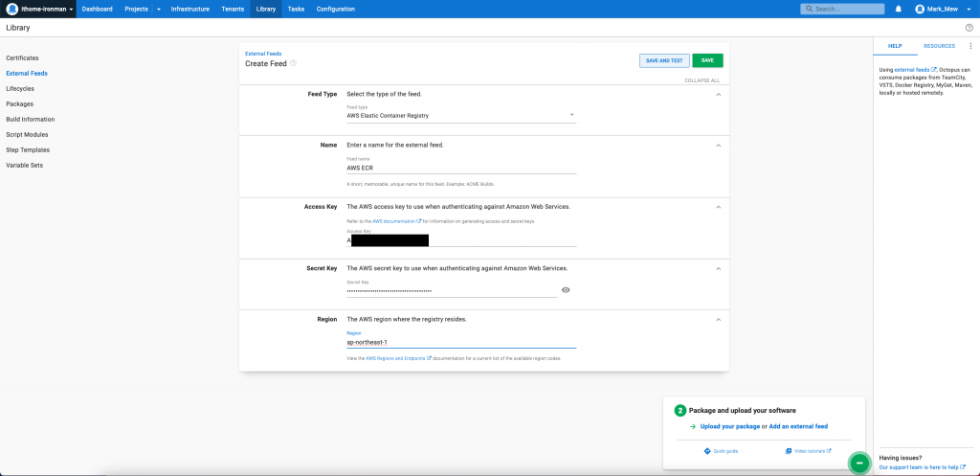Click the search box
The image size is (980, 476).
[842, 10]
